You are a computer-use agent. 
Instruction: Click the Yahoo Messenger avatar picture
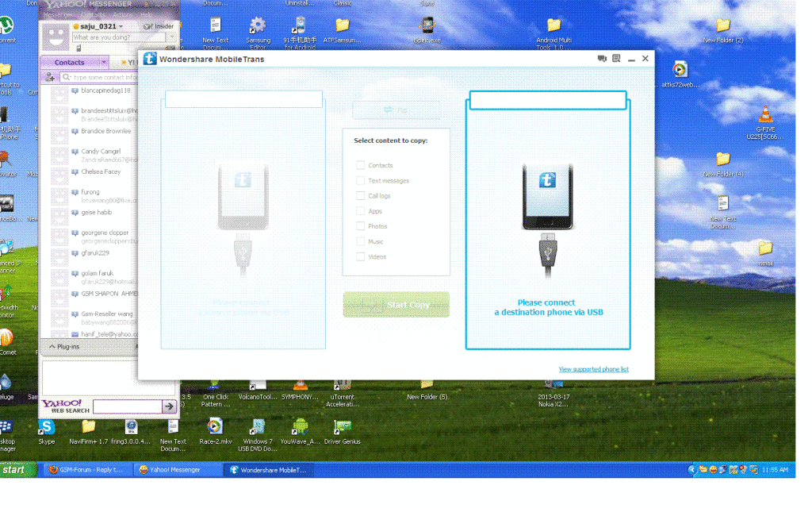tap(55, 37)
